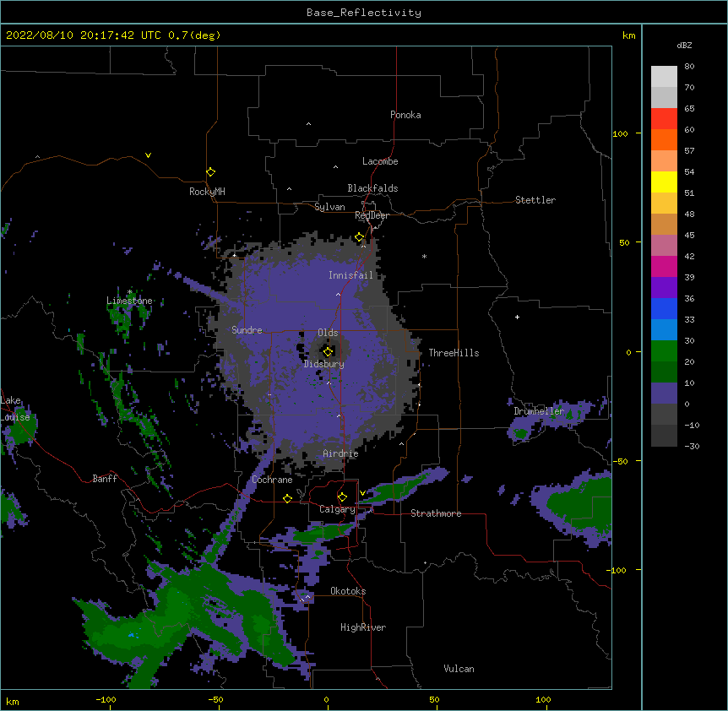Select the bright yellow swatch in dBZ legend
The height and width of the screenshot is (711, 728).
[x=664, y=182]
